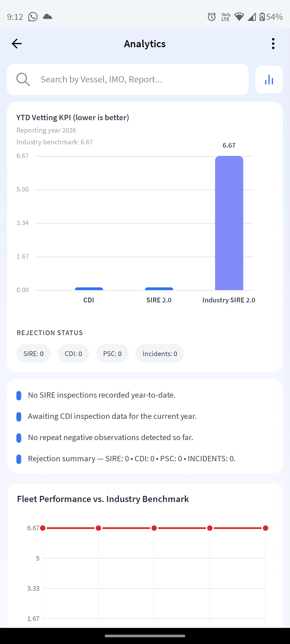Select the Incidents: 0 chip
The width and height of the screenshot is (290, 644).
160,353
